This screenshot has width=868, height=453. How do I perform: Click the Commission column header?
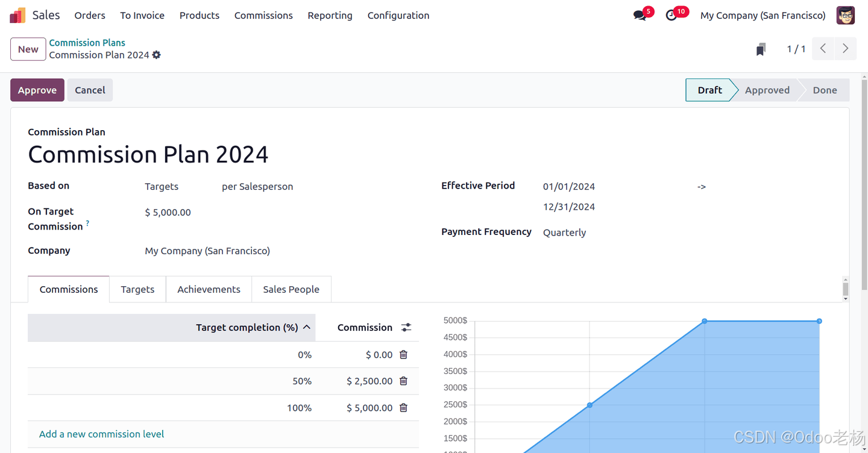coord(365,328)
